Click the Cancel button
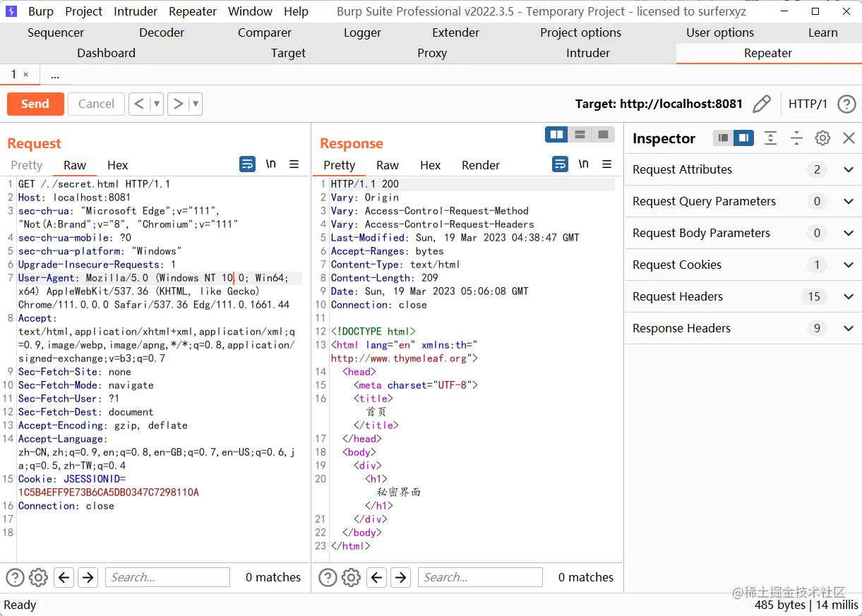862x616 pixels. click(96, 104)
